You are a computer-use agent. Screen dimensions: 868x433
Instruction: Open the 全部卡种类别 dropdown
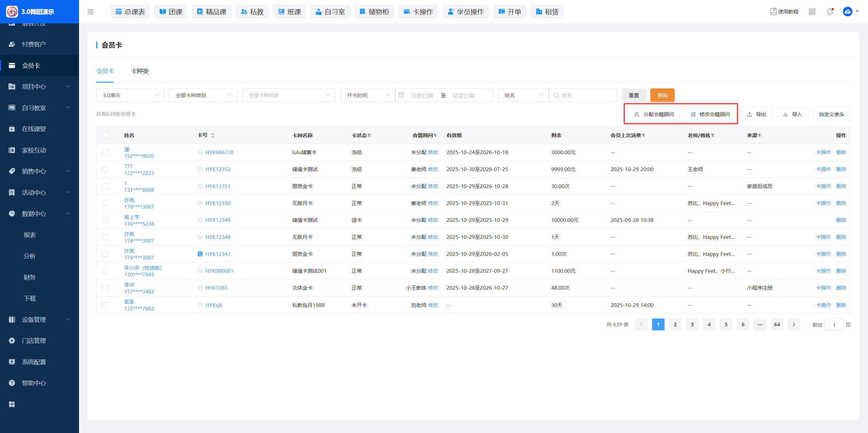pyautogui.click(x=203, y=96)
